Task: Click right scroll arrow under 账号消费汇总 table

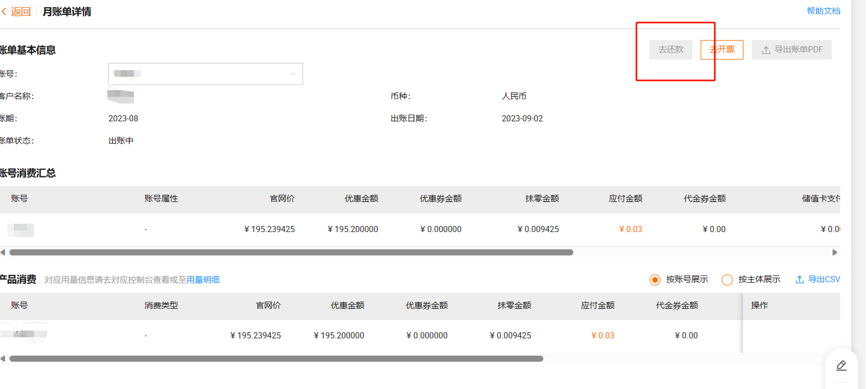Action: click(835, 252)
